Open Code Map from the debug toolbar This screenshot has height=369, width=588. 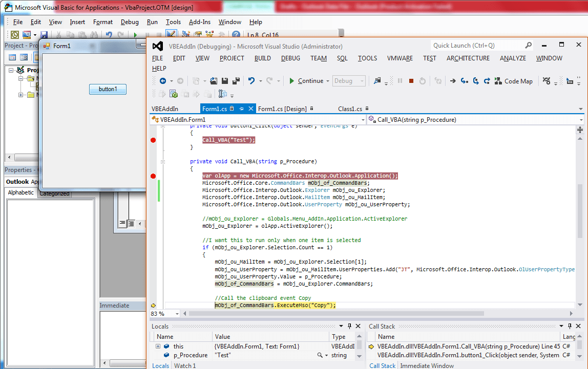click(x=514, y=81)
